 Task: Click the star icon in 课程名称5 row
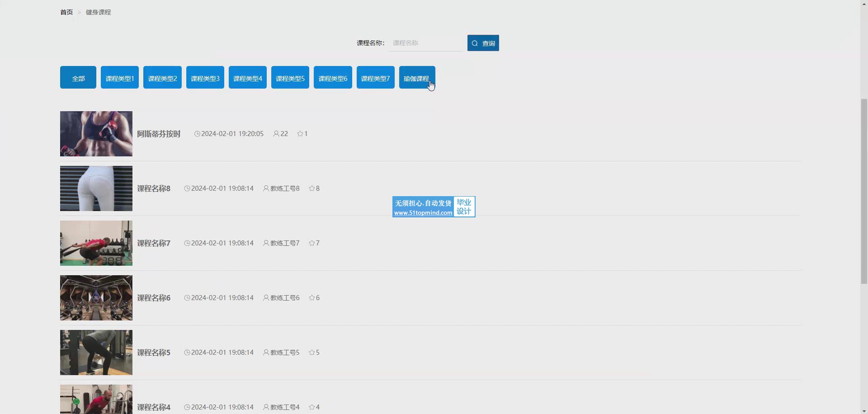click(312, 353)
